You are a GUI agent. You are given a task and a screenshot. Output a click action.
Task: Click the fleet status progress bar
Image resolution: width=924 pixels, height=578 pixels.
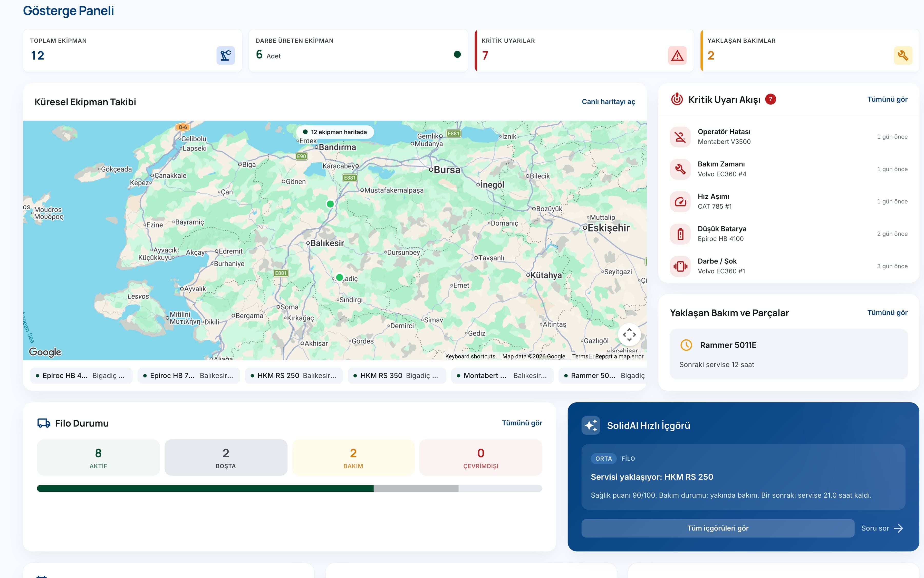290,489
